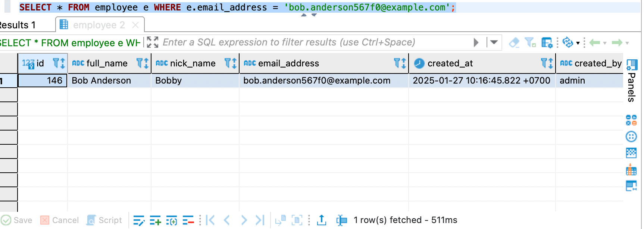Close the employee 2 tab
Viewport: 644px width, 229px height.
(x=135, y=25)
